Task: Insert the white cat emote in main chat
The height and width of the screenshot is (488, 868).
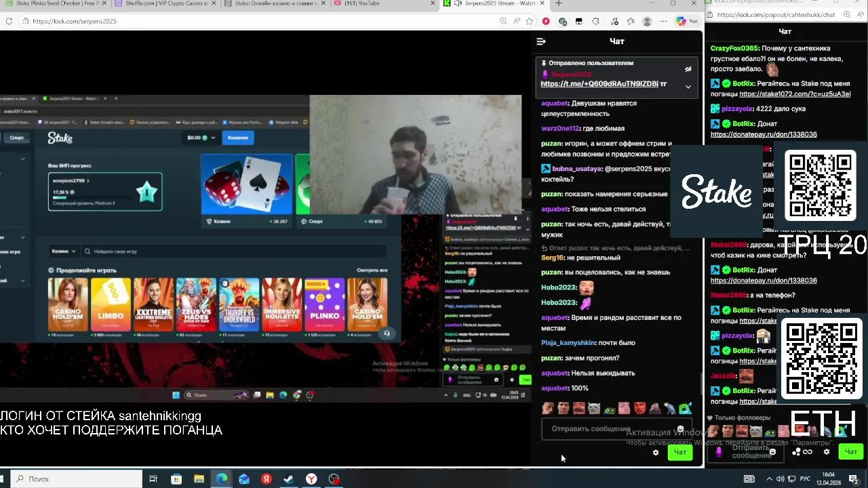Action: [594, 408]
